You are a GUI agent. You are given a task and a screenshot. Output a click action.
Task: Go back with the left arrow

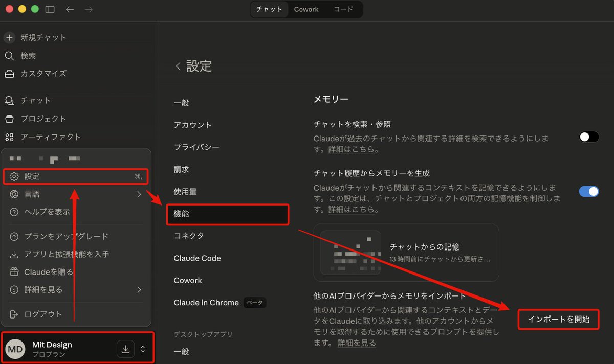pos(70,9)
